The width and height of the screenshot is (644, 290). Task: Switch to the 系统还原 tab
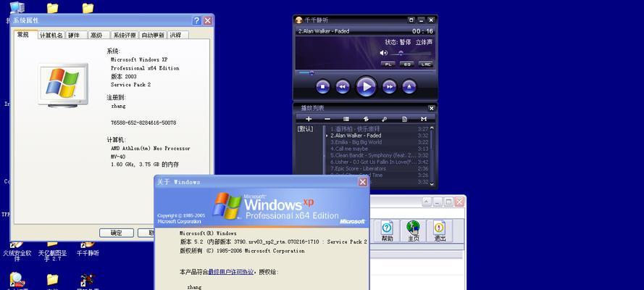(125, 36)
